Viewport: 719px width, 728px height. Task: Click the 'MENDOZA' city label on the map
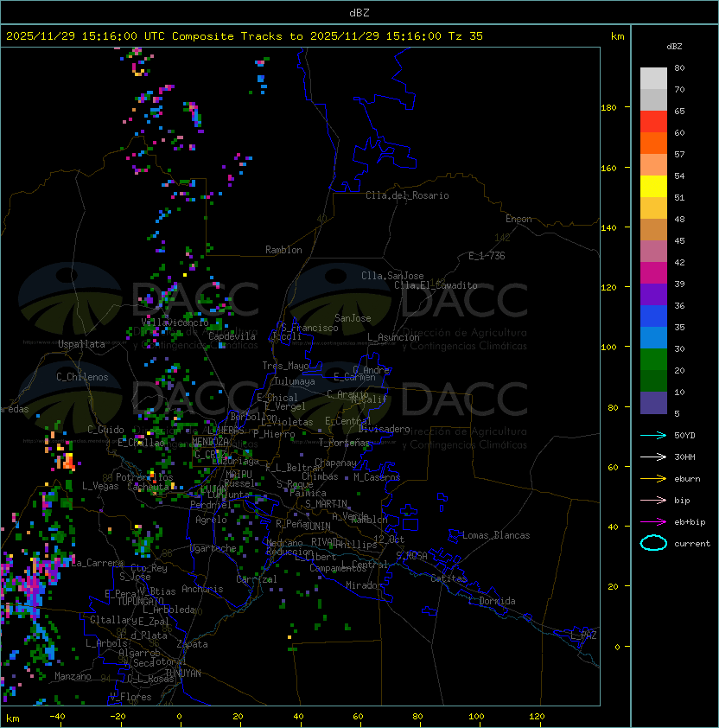(x=210, y=441)
